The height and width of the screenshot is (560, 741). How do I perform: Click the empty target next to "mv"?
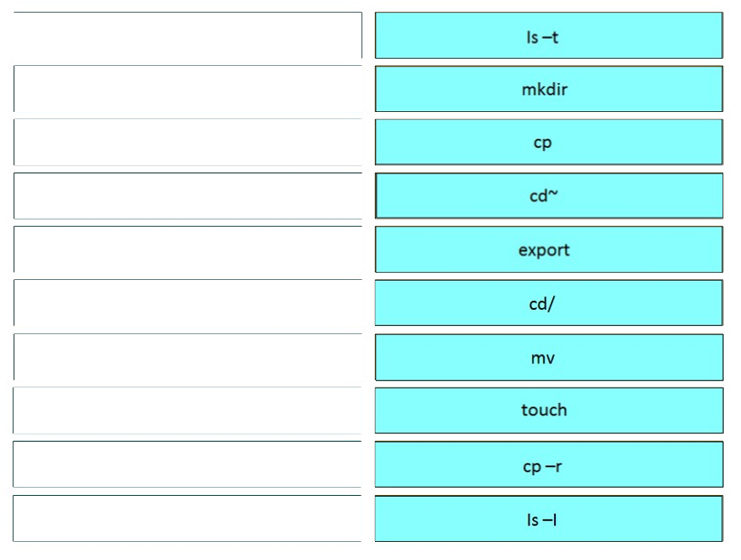(x=188, y=357)
